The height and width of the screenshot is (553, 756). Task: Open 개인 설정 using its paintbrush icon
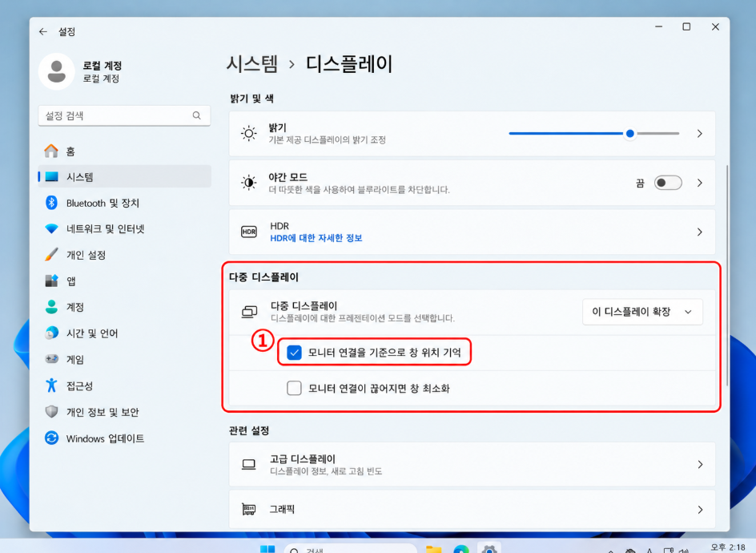tap(51, 254)
